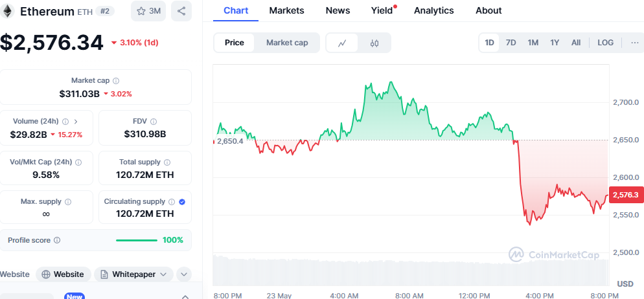Select the 1D time range

(489, 43)
